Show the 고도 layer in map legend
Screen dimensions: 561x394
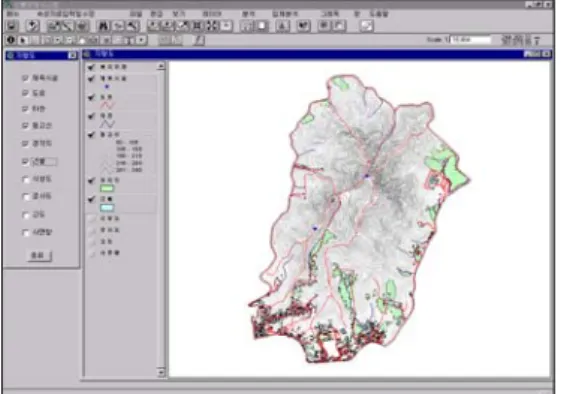pos(92,242)
